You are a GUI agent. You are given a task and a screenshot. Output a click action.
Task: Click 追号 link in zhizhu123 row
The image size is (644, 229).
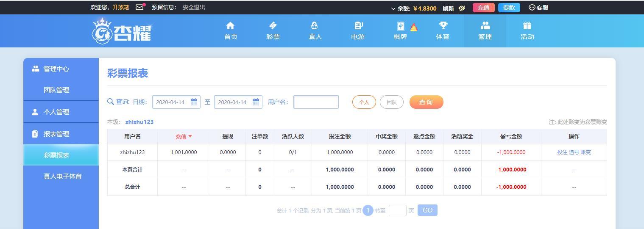[x=574, y=152]
